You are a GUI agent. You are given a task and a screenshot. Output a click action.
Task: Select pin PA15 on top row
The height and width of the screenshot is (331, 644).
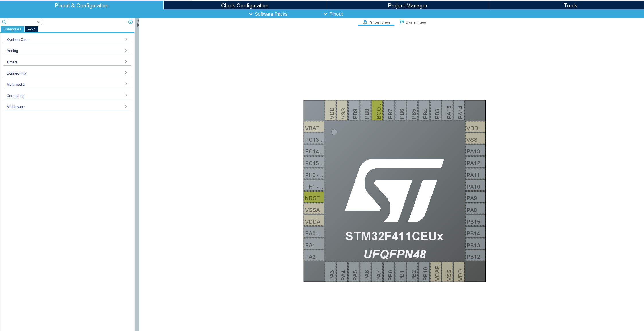click(x=448, y=110)
